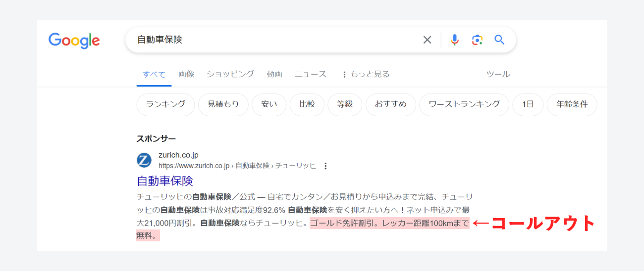Select the 年齢条件 filter chip
The image size is (644, 271).
click(x=572, y=105)
